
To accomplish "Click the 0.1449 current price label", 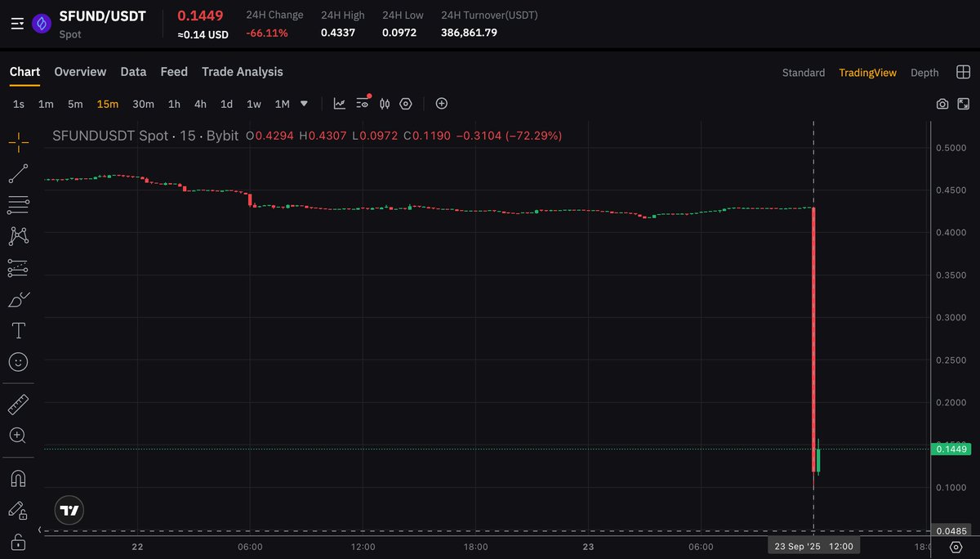I will coord(951,449).
